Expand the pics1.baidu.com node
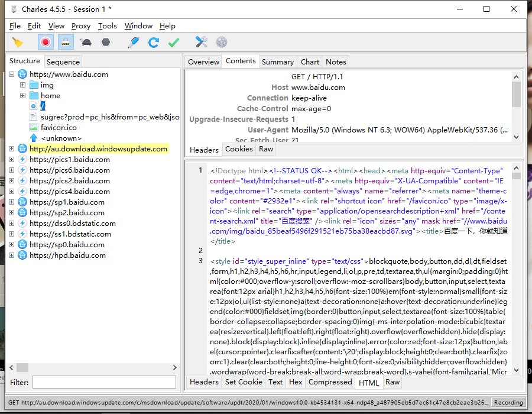The image size is (532, 414). coord(12,159)
